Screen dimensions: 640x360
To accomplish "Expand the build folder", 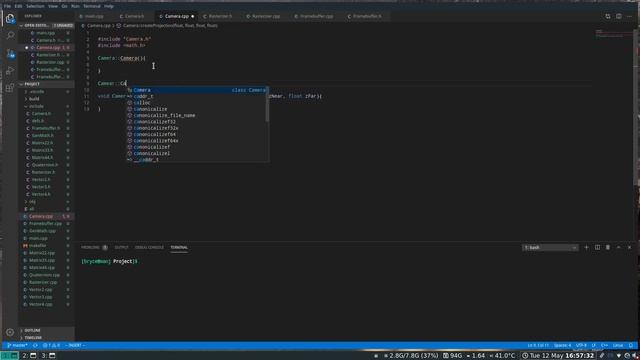I will tap(34, 99).
